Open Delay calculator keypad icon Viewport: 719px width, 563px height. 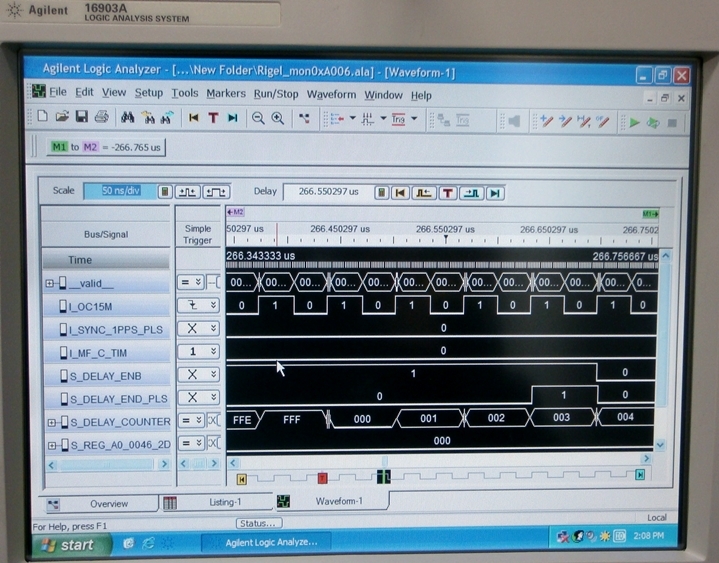(381, 193)
